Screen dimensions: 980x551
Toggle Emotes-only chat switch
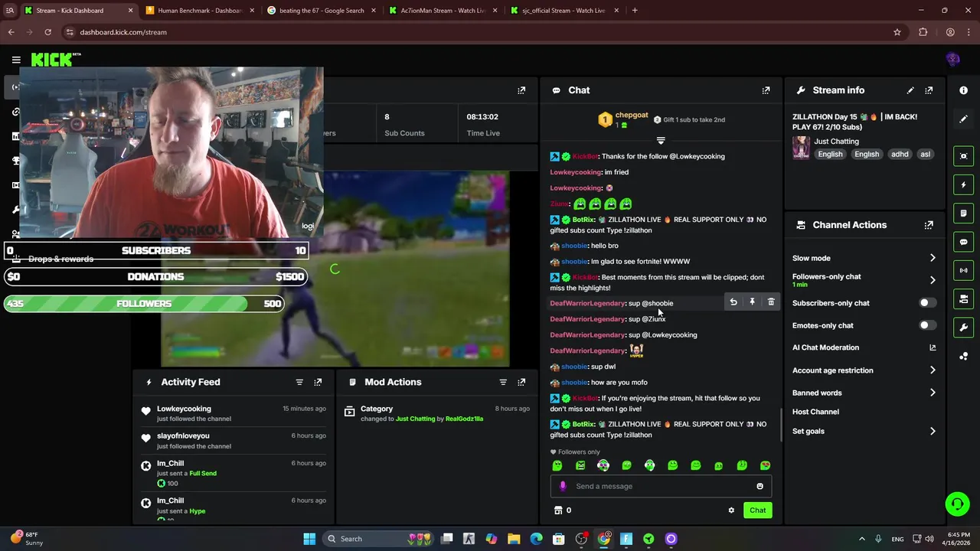coord(927,325)
